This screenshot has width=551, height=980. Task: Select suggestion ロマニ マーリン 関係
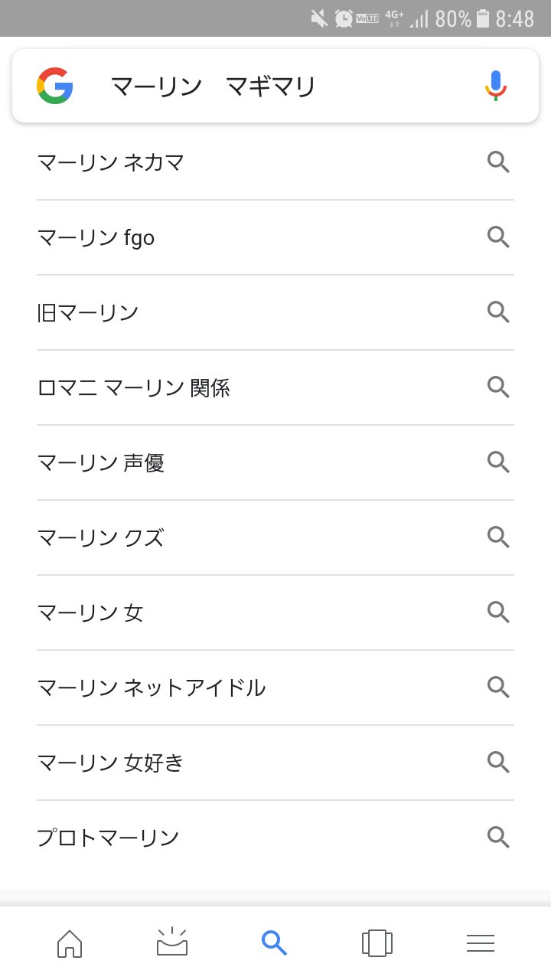click(x=134, y=388)
